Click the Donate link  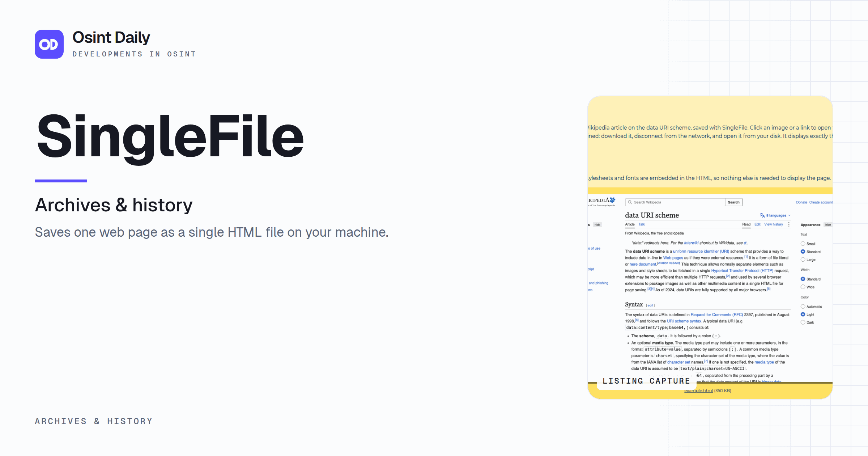pyautogui.click(x=801, y=202)
